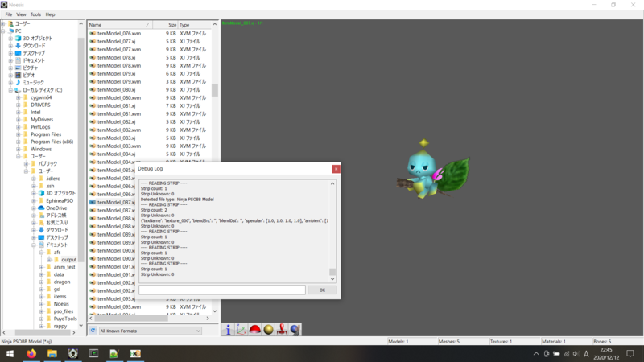The width and height of the screenshot is (644, 362).
Task: Click the network icon in system tray
Action: 567,354
